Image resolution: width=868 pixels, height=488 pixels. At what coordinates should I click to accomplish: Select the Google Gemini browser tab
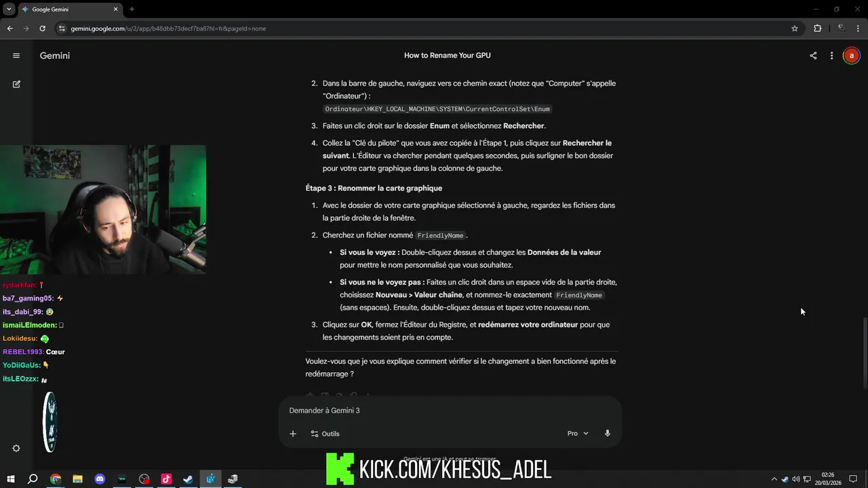point(69,9)
